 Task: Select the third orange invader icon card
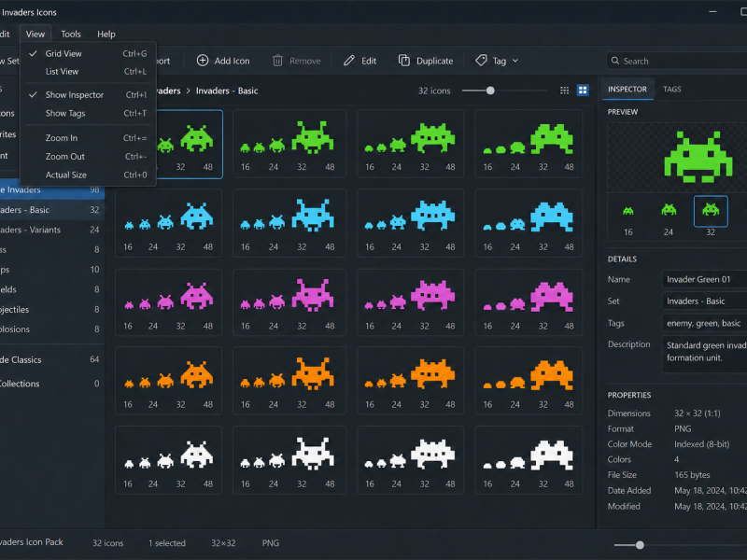pyautogui.click(x=410, y=381)
